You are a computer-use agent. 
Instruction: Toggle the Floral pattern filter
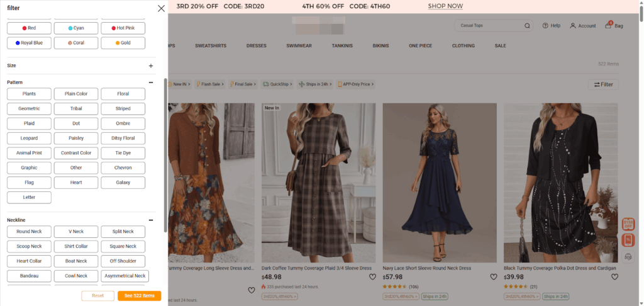(123, 94)
